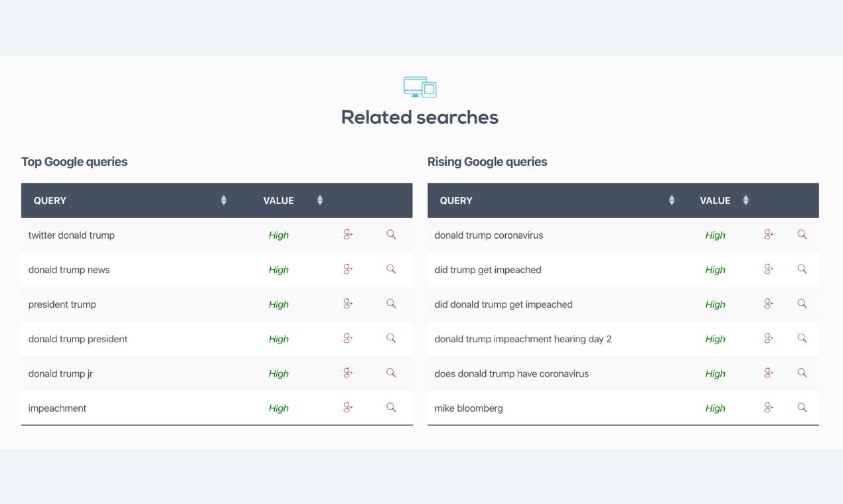Click the search magnifier next to impeachment query
This screenshot has height=504, width=843.
(x=391, y=407)
